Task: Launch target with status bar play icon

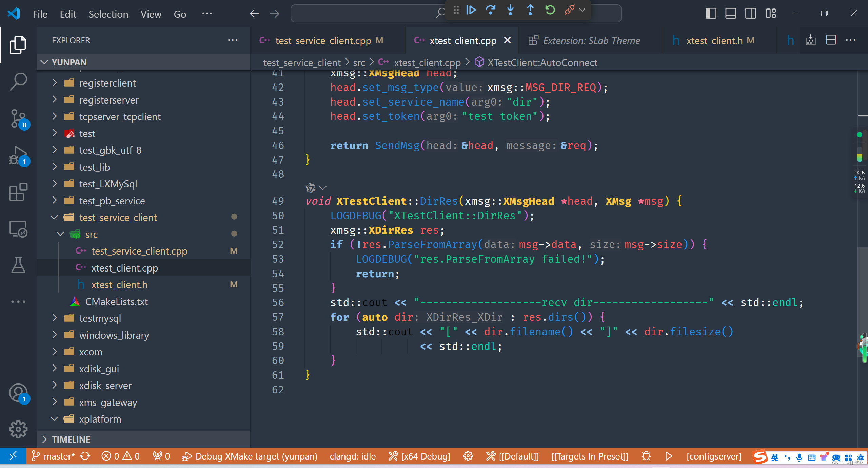Action: click(x=669, y=456)
